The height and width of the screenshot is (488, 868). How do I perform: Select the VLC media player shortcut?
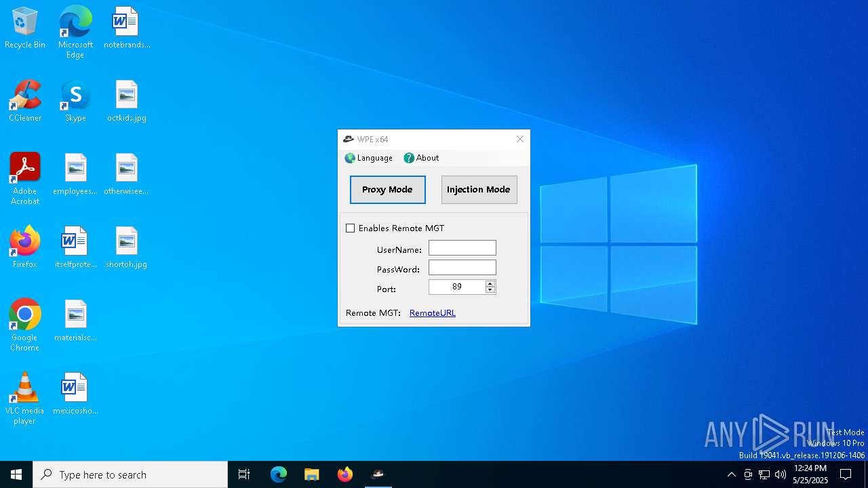[25, 399]
